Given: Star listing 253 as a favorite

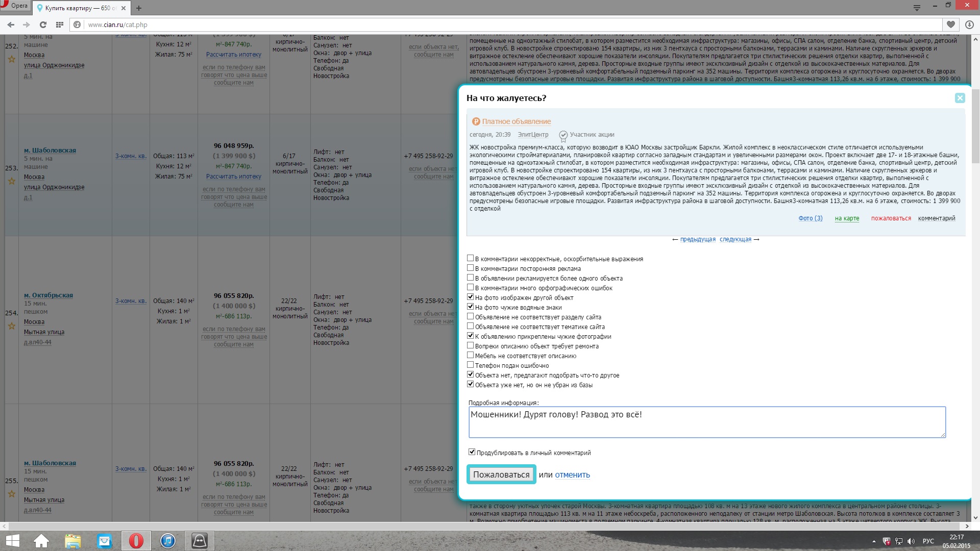Looking at the screenshot, I should point(11,181).
